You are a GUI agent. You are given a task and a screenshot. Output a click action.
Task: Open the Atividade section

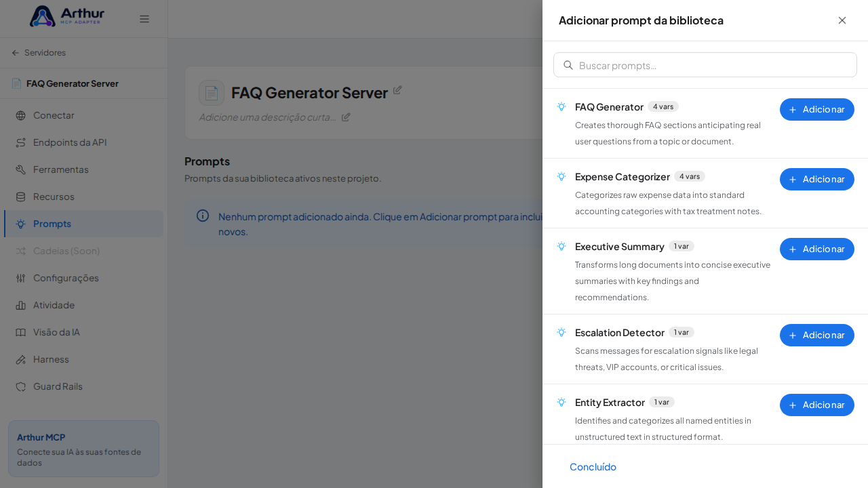(x=83, y=305)
